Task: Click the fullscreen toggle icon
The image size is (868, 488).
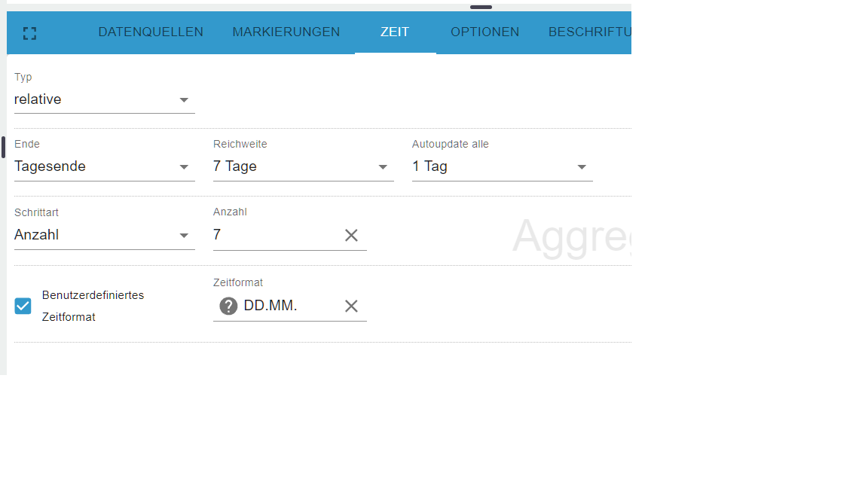Action: (x=29, y=33)
